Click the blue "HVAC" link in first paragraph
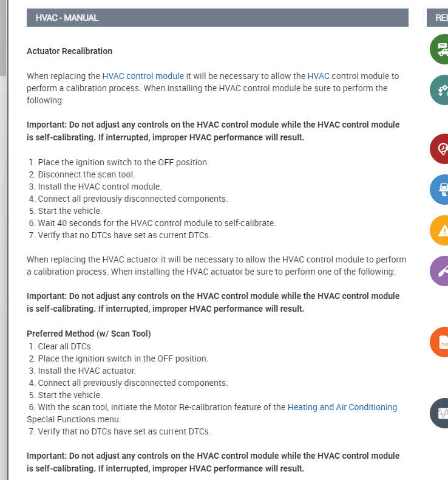The height and width of the screenshot is (480, 448). (318, 76)
